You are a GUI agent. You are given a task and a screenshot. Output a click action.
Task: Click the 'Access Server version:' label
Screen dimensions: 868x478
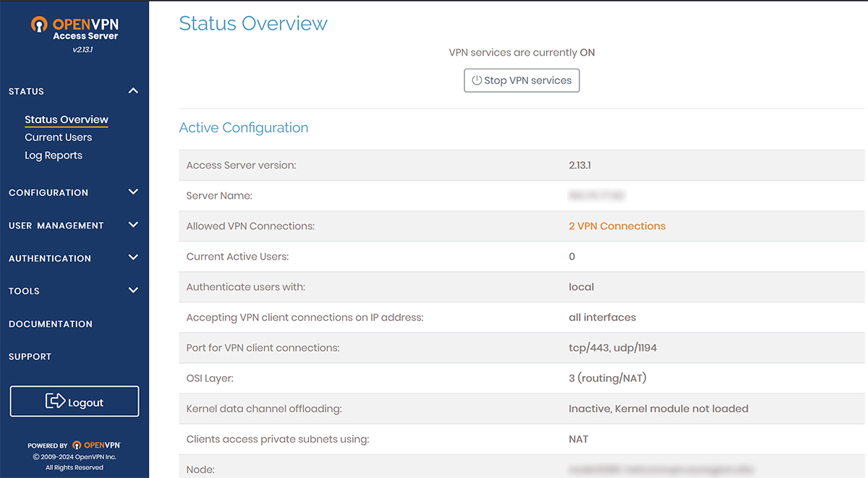(242, 166)
